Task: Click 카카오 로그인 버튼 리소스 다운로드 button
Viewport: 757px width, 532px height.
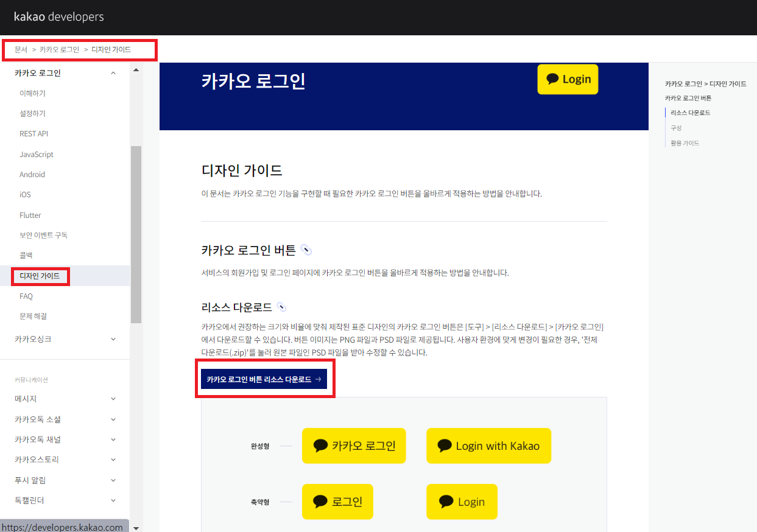Action: point(264,379)
